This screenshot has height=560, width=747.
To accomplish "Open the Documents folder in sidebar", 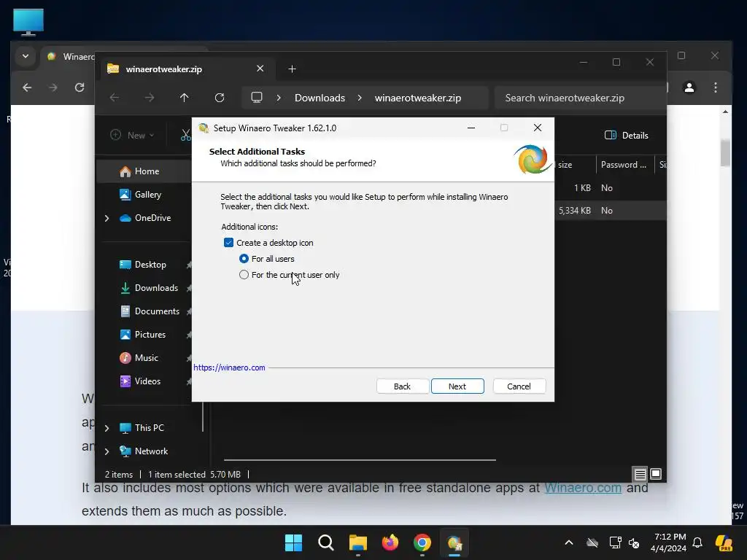I will [x=157, y=311].
